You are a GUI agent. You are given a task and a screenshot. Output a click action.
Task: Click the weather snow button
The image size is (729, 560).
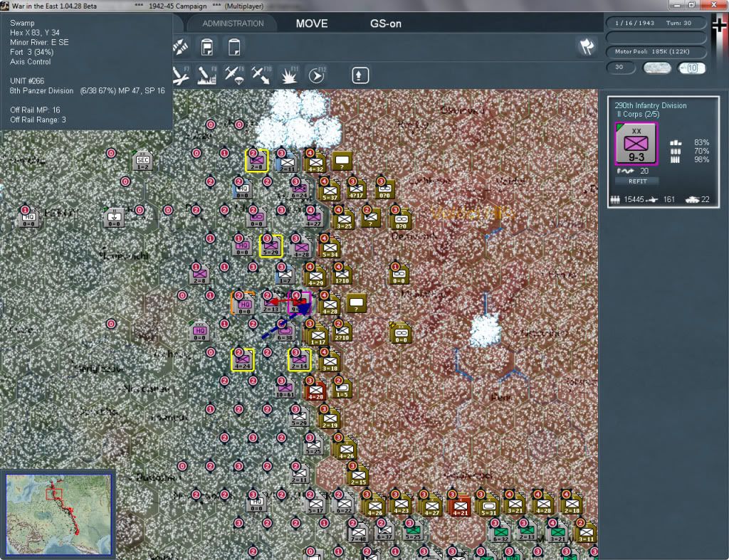pyautogui.click(x=656, y=68)
